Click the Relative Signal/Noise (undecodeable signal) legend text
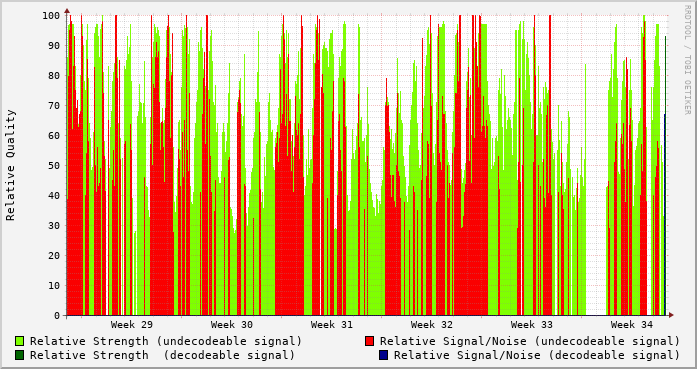This screenshot has height=369, width=697. click(530, 341)
